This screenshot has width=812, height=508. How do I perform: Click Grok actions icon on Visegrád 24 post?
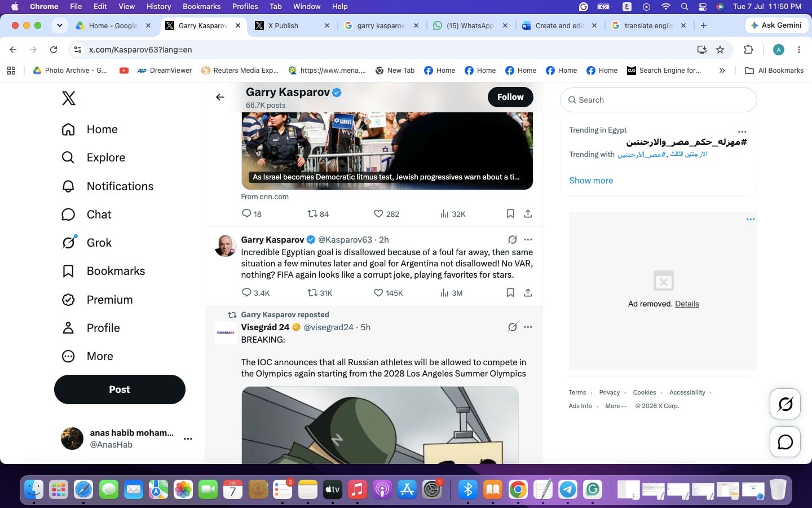(x=513, y=327)
